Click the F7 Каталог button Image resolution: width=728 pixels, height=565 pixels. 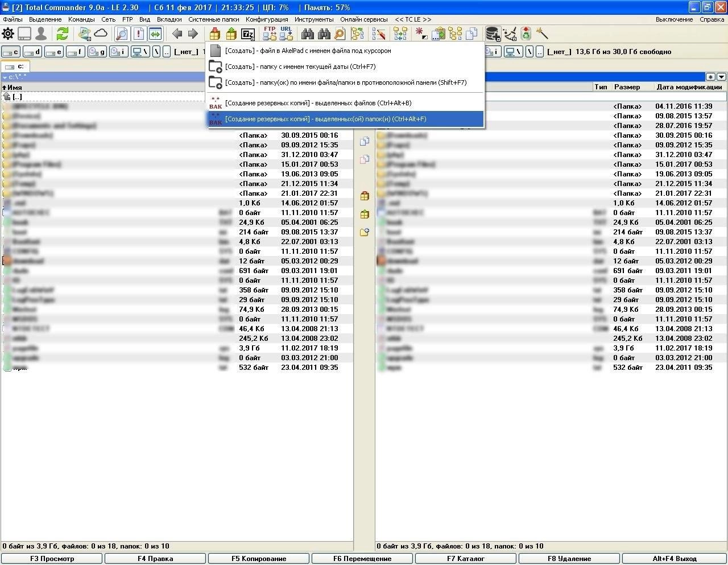pos(466,559)
